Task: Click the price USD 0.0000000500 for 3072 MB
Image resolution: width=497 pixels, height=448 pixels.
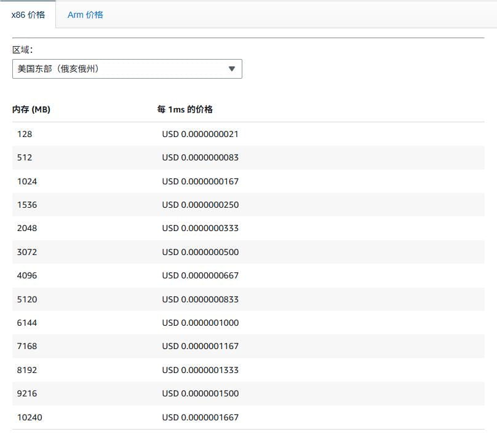Action: pos(201,252)
